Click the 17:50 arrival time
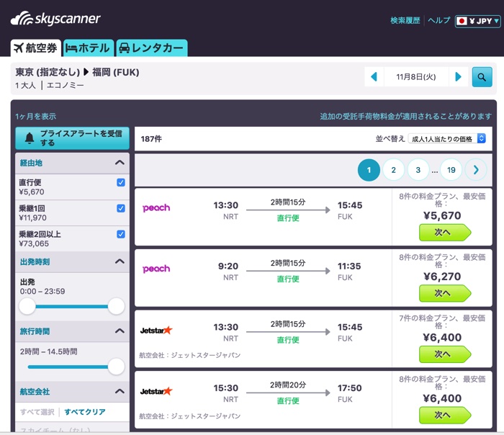This screenshot has width=504, height=435. (x=349, y=388)
